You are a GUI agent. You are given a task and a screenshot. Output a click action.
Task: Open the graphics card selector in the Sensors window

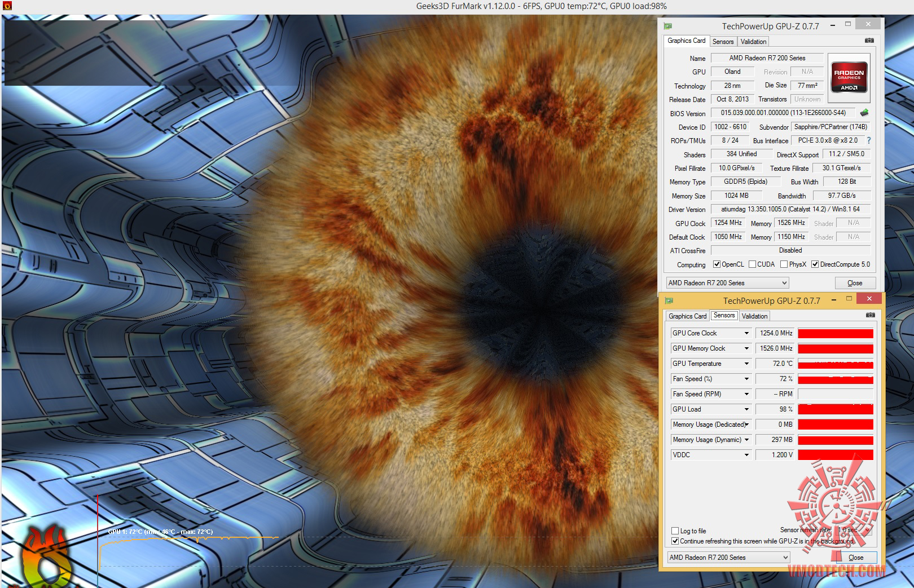(728, 558)
